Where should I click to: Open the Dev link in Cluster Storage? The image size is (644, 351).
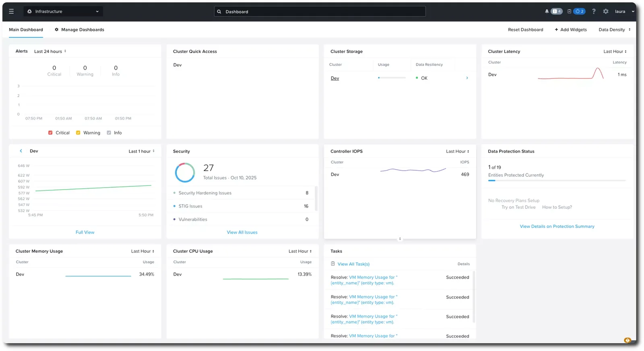(335, 78)
